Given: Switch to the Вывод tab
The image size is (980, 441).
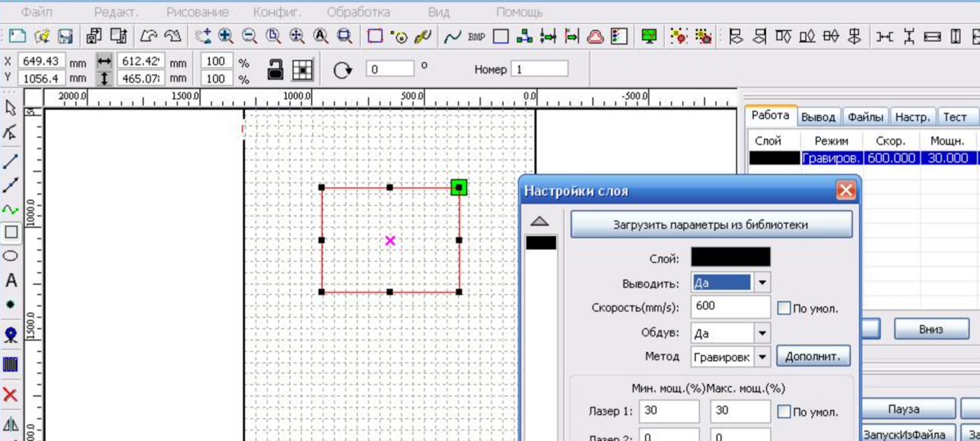Looking at the screenshot, I should (818, 117).
